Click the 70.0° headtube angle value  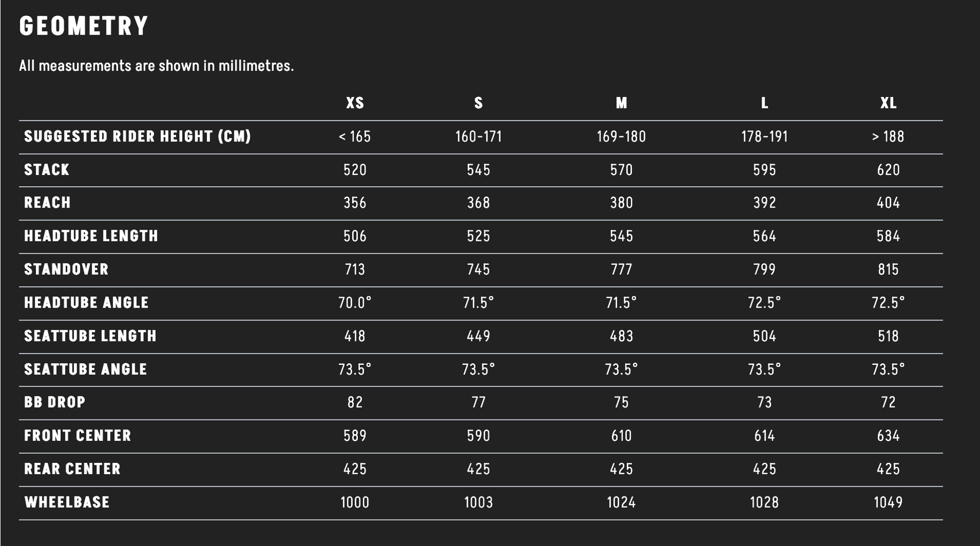point(355,303)
